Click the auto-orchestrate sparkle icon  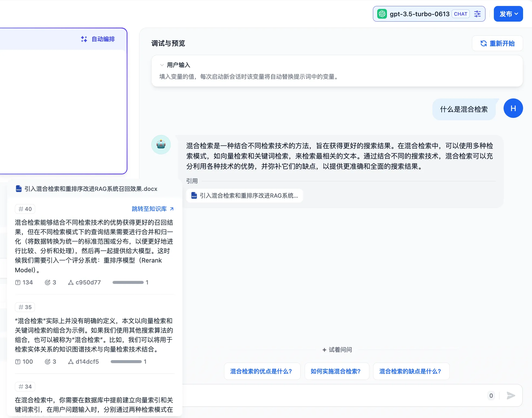coord(84,39)
